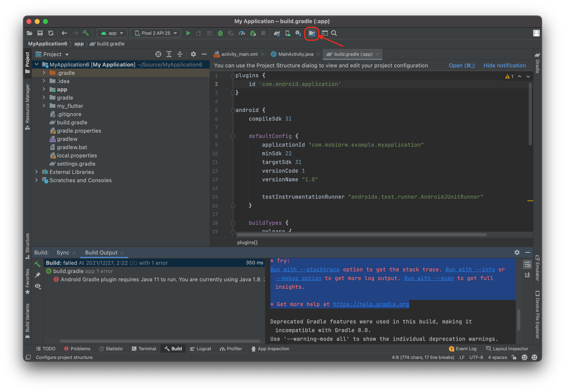
Task: Switch to activity_main.xml editor tab
Action: coord(239,54)
